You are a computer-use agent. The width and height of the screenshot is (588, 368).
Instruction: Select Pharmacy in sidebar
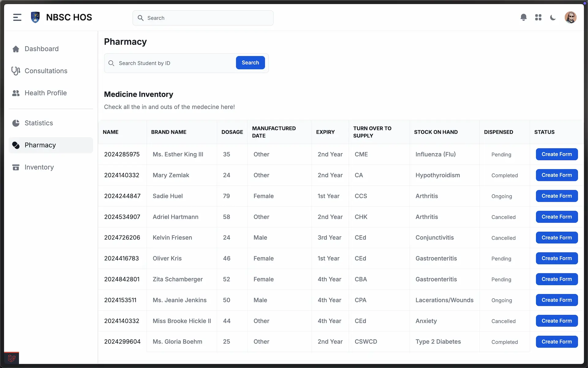coord(51,145)
